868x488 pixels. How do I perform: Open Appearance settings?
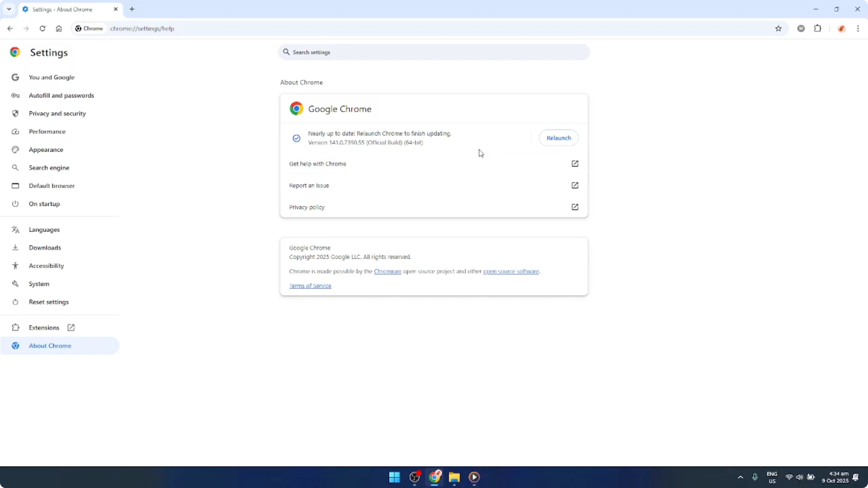(x=46, y=149)
